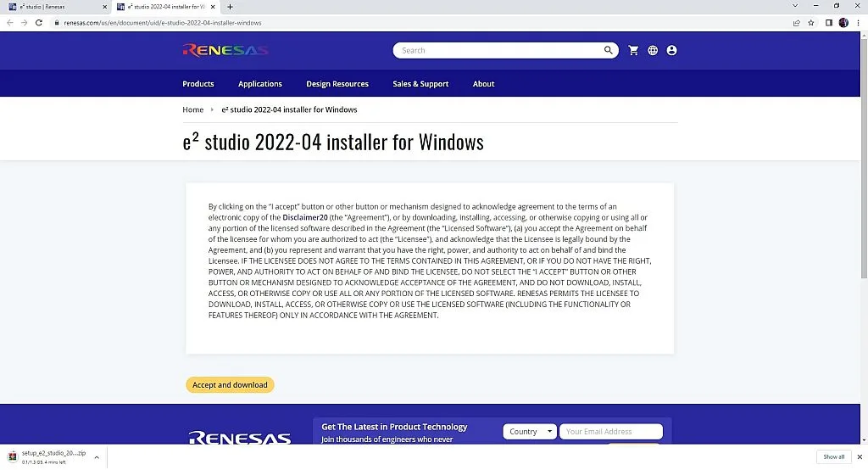Close the e² studio | Renesas tab
868x470 pixels.
(104, 7)
